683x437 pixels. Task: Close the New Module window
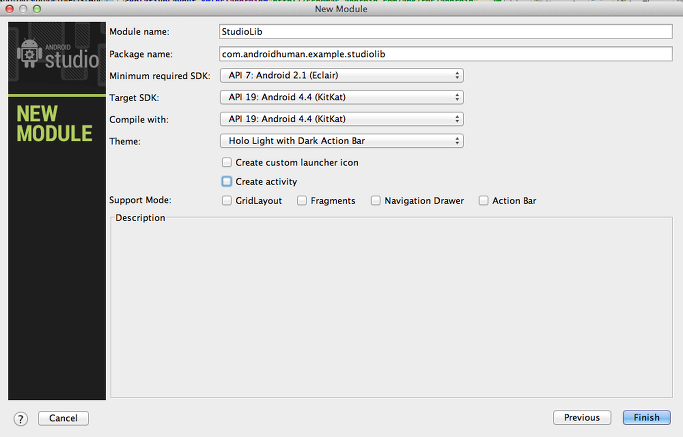pos(10,9)
